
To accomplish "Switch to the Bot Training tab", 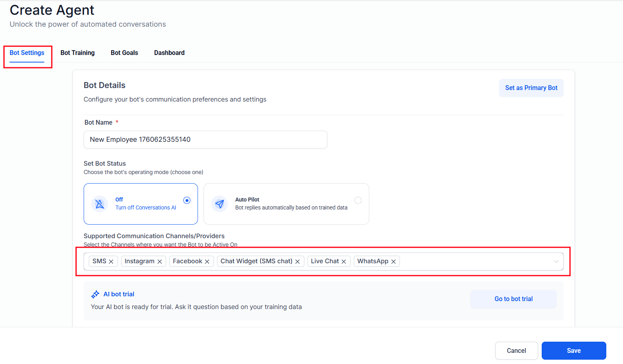I will point(78,53).
